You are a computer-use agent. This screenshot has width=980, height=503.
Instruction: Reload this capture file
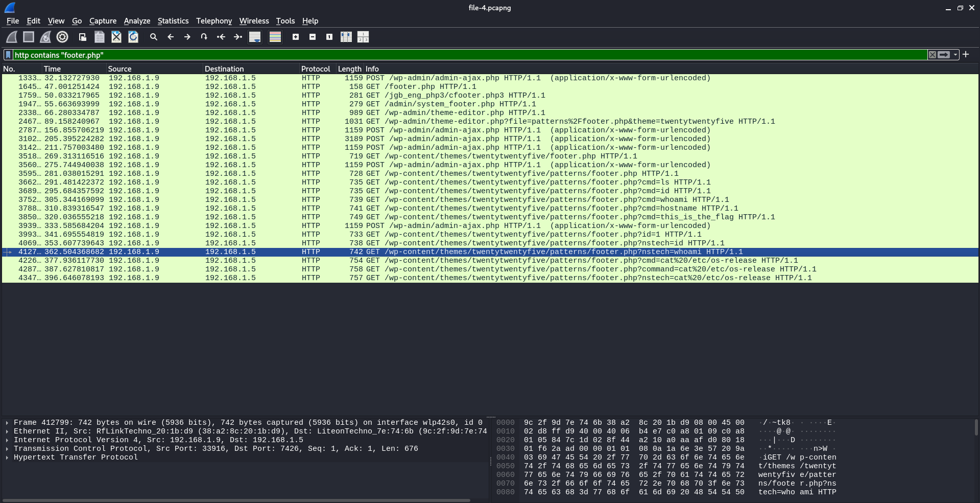click(133, 37)
